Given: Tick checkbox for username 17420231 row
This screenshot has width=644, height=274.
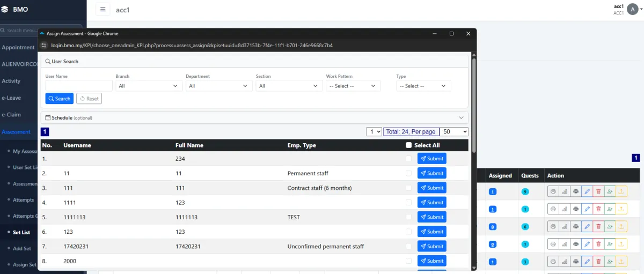Looking at the screenshot, I should [x=409, y=246].
